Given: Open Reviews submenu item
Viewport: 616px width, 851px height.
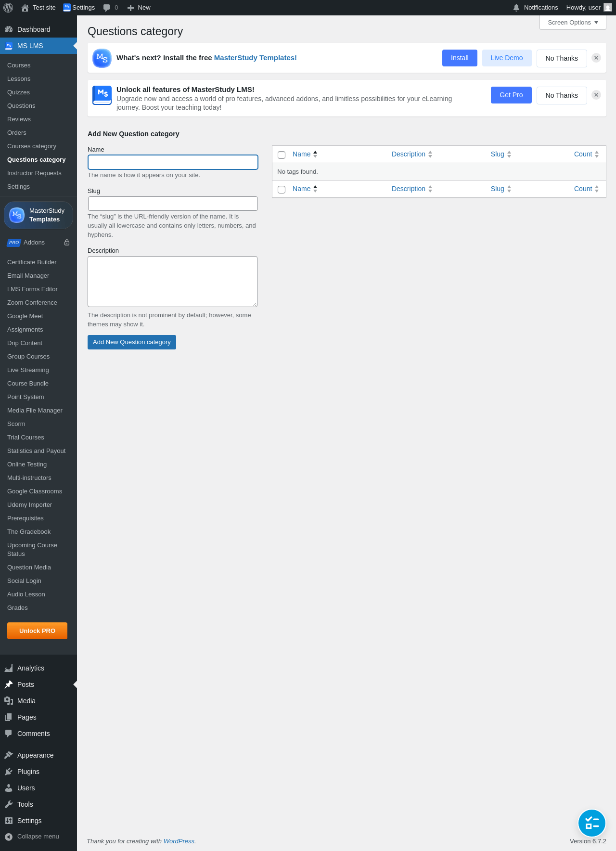Looking at the screenshot, I should click(x=19, y=119).
